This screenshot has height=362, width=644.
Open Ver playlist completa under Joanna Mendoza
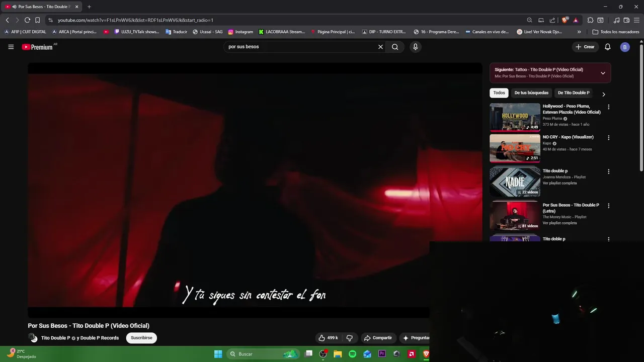coord(559,183)
